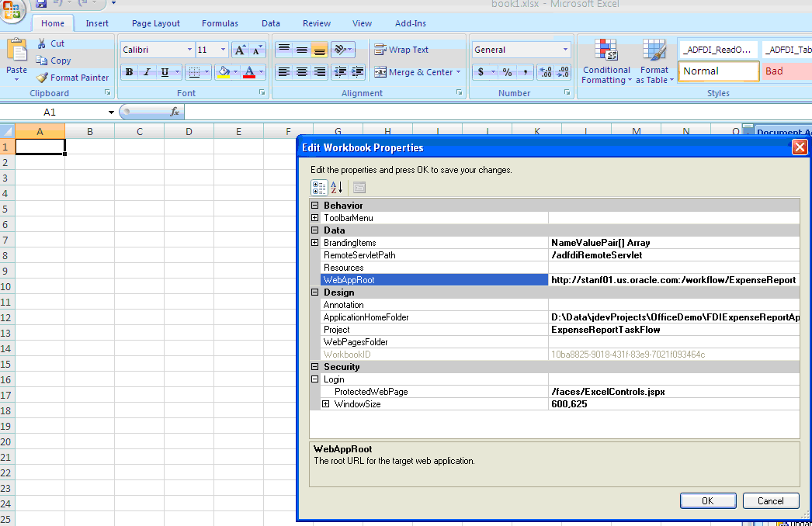Click the Paste clipboard icon
Viewport: 812px width, 526px height.
(x=17, y=50)
